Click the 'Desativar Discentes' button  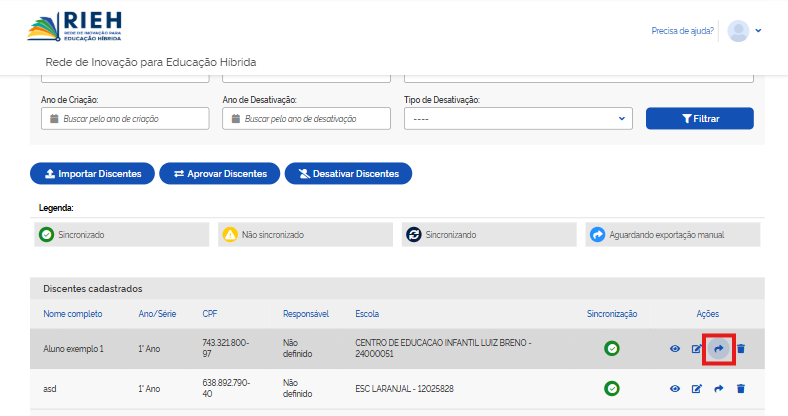(348, 173)
